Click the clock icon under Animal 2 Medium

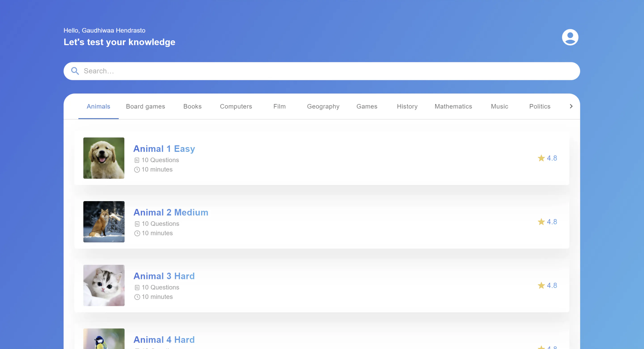137,233
